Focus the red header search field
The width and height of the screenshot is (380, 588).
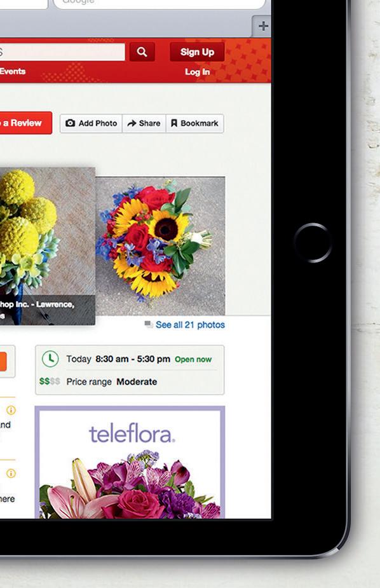[62, 52]
